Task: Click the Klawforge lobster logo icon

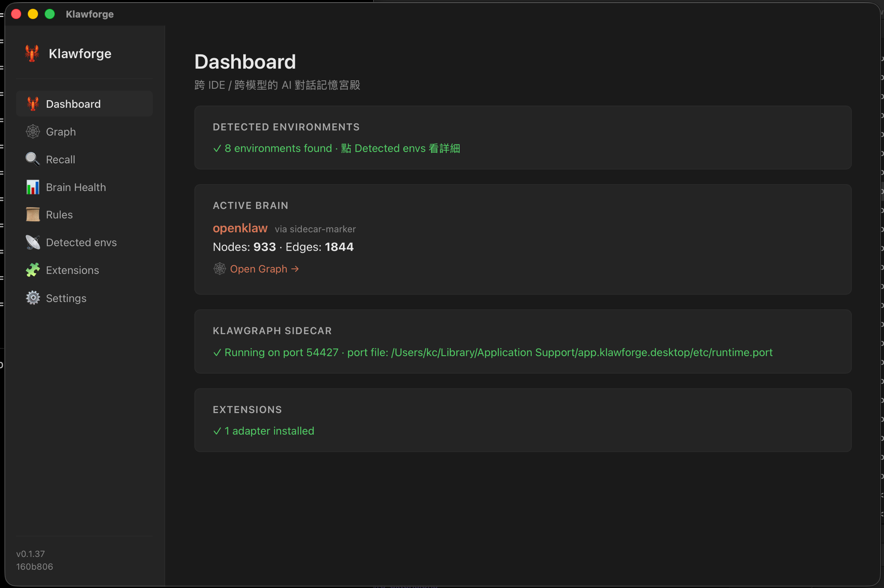Action: click(x=32, y=53)
